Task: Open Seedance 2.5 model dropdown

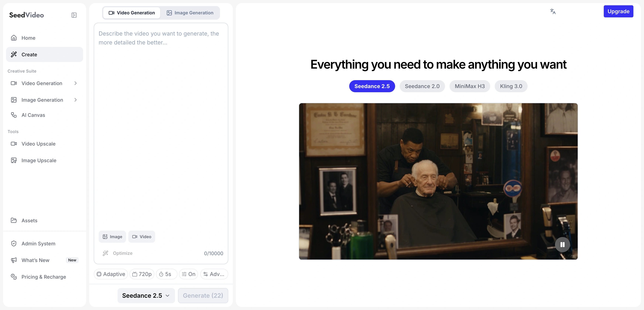Action: click(x=146, y=296)
